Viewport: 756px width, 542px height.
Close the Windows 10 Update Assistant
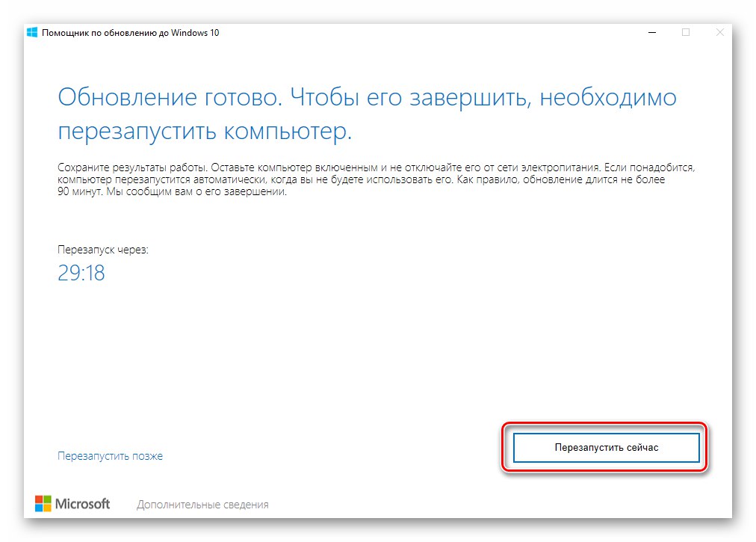point(719,32)
